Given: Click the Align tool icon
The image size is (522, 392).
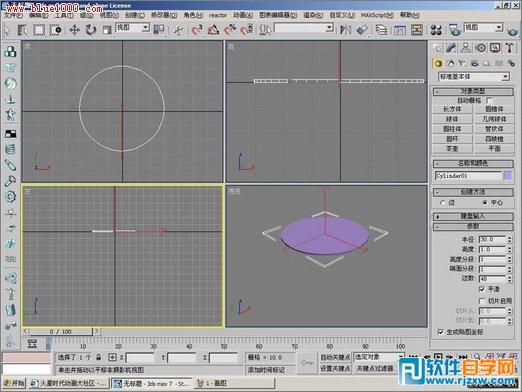Looking at the screenshot, I should click(x=362, y=30).
